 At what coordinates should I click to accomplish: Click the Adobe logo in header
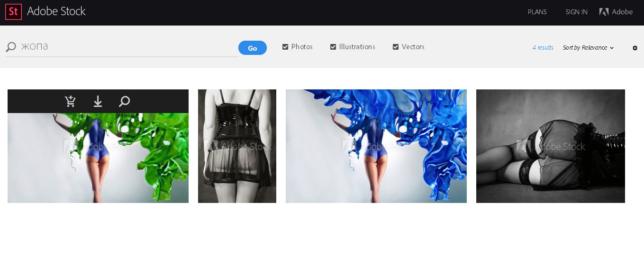click(616, 12)
